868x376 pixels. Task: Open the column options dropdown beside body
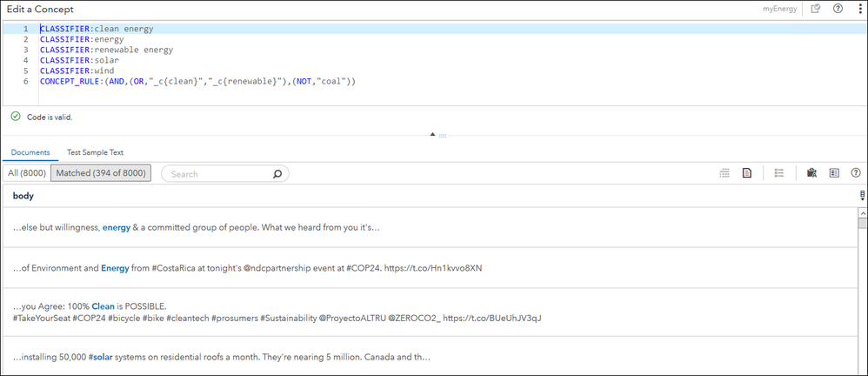tap(862, 196)
